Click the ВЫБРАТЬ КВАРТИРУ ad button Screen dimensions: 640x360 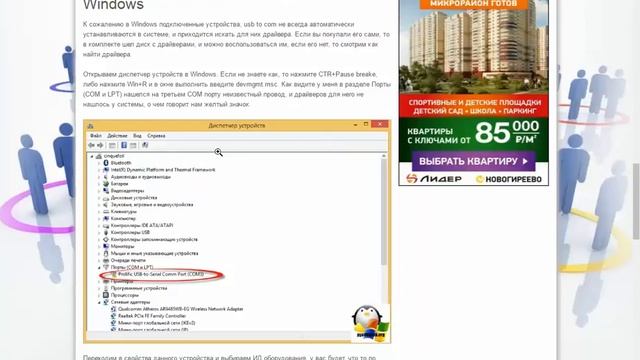pyautogui.click(x=473, y=161)
